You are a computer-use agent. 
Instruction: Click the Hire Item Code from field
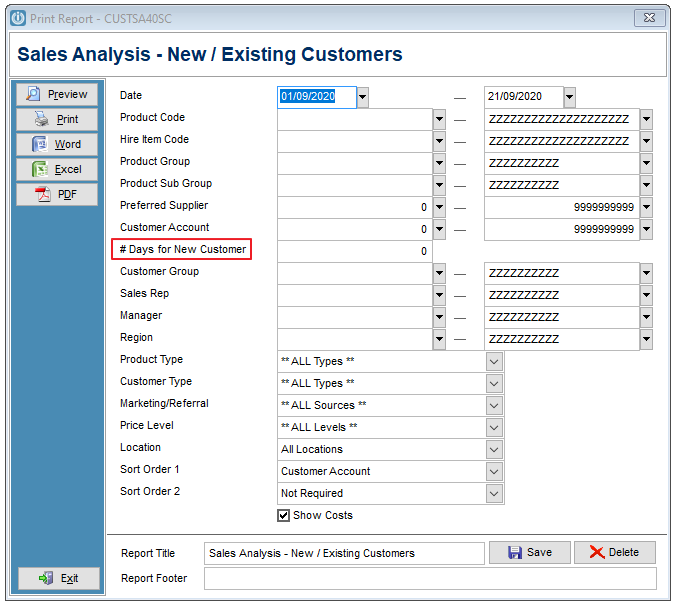(x=355, y=142)
